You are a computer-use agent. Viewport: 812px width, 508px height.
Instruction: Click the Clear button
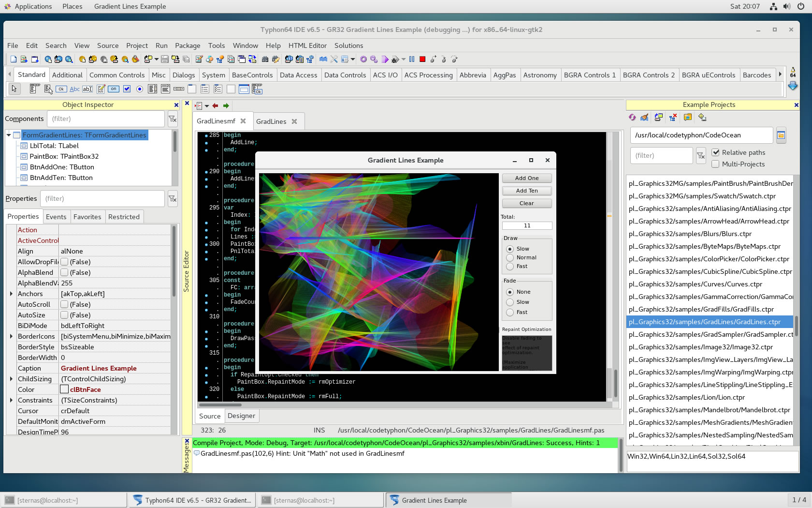pos(527,203)
